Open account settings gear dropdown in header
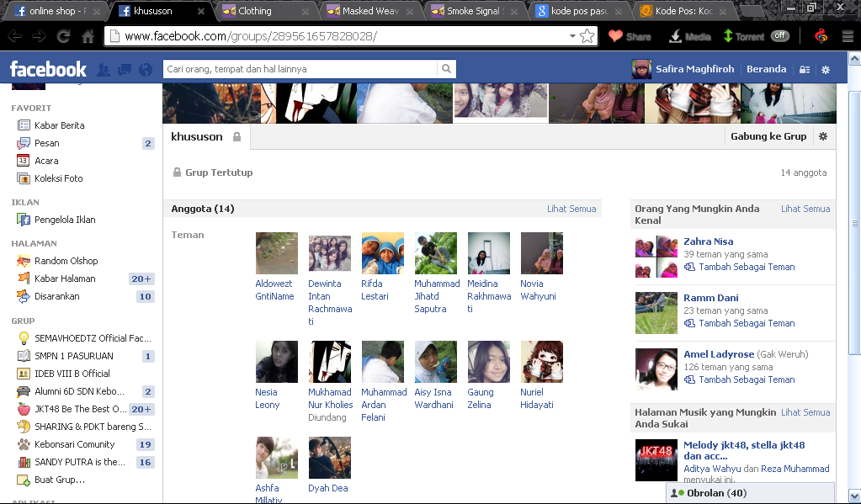The image size is (861, 504). [826, 70]
